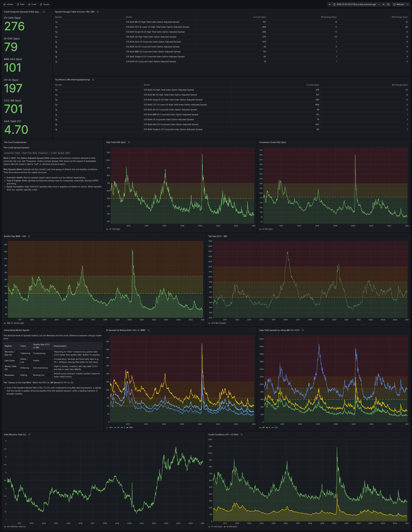Hide IG OAS series in Credit Conditions legend
This screenshot has width=412, height=532.
[x=232, y=527]
